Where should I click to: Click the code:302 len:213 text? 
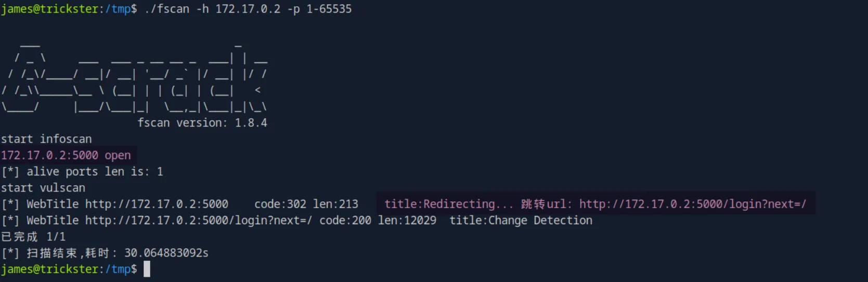point(306,204)
